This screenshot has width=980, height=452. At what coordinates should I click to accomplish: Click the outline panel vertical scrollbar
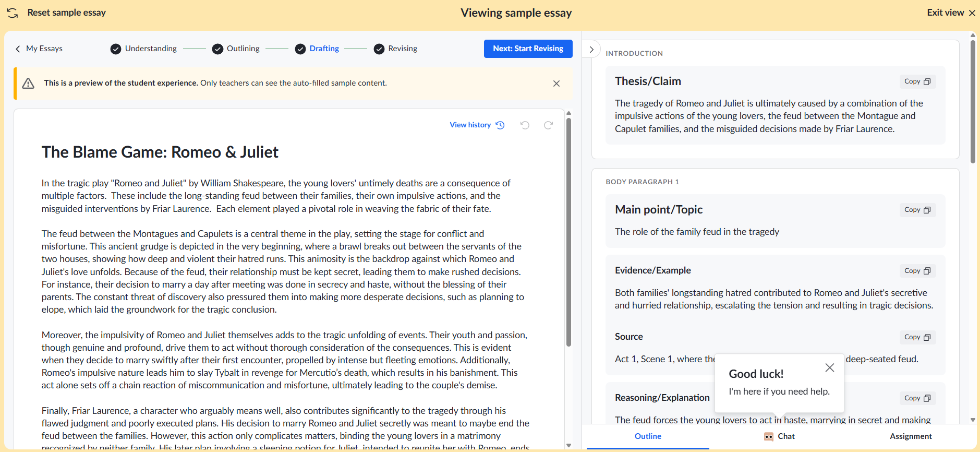(x=973, y=101)
